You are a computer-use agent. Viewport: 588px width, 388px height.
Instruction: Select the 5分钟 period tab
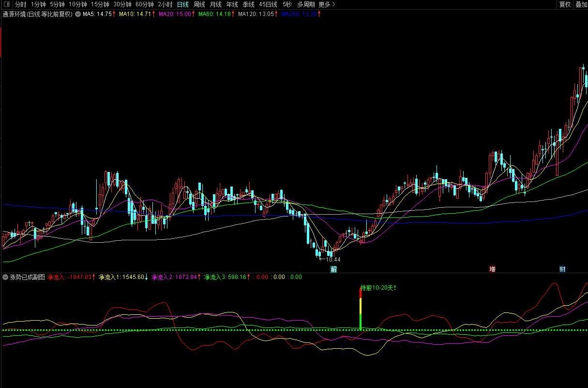(x=57, y=4)
